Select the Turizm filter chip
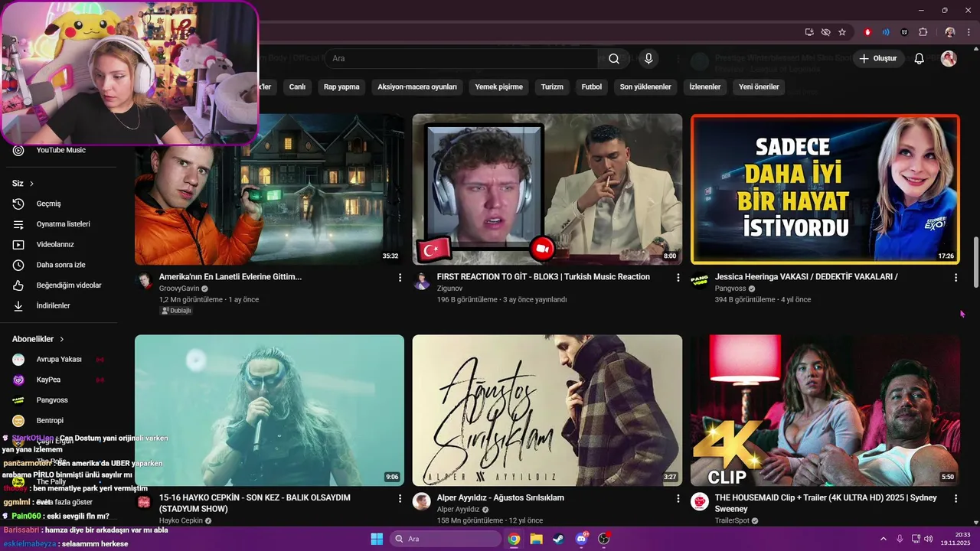This screenshot has width=980, height=551. point(552,87)
